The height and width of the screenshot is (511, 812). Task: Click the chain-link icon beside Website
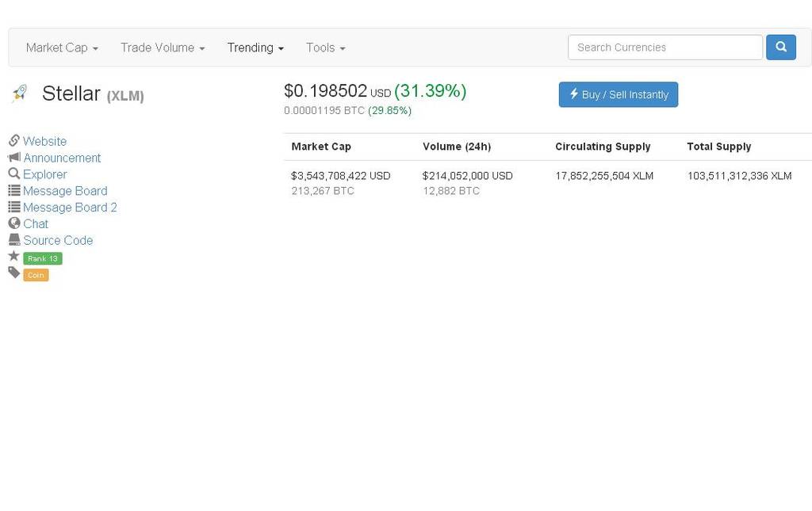click(x=14, y=141)
